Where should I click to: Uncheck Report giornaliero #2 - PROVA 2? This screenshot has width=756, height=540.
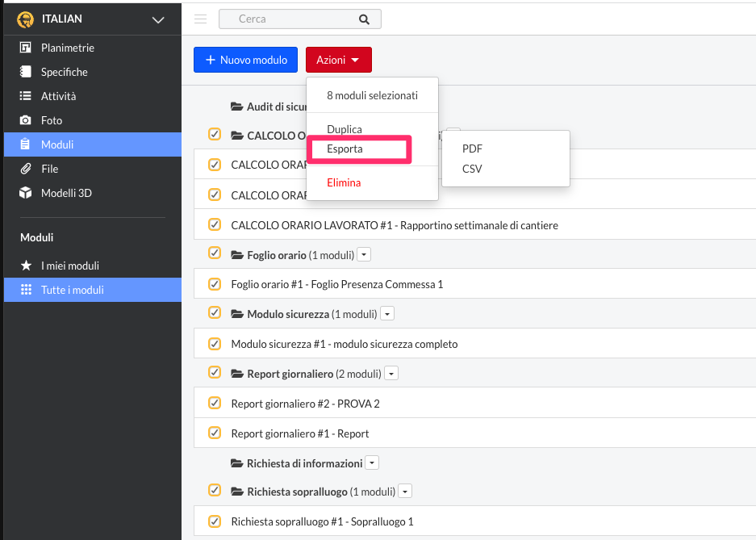215,403
